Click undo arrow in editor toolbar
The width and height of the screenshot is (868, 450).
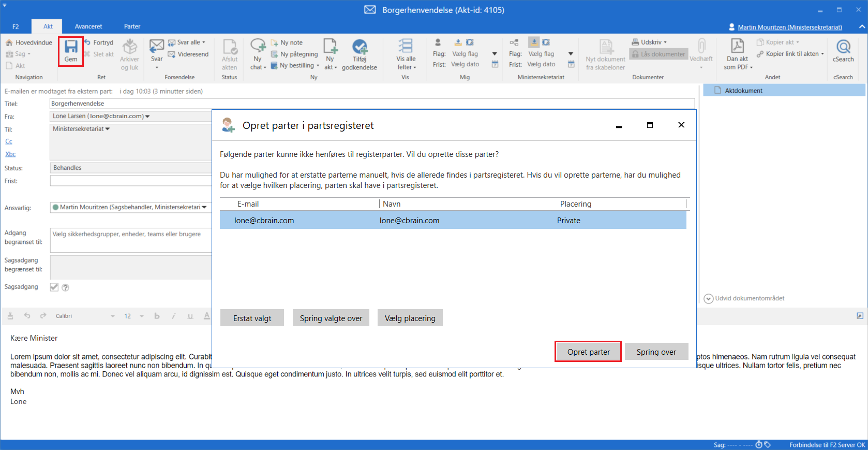(x=27, y=315)
